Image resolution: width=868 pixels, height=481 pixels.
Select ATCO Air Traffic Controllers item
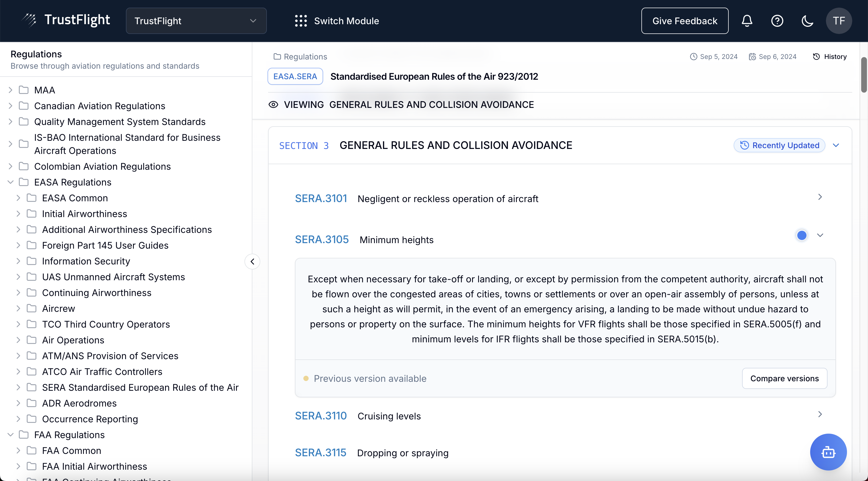point(102,372)
